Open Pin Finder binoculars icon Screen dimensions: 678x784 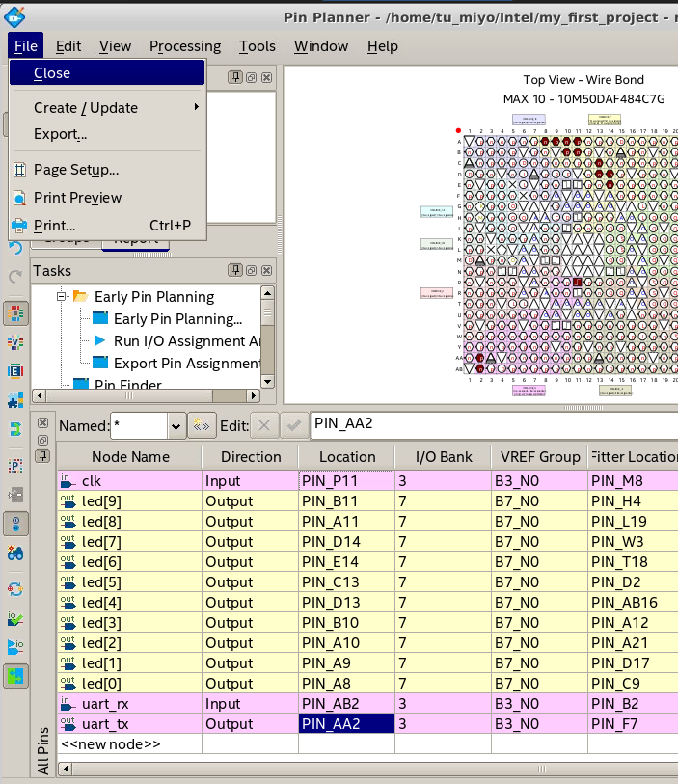pyautogui.click(x=15, y=553)
